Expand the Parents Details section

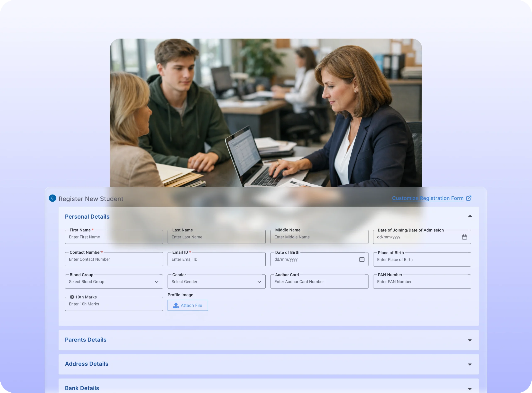click(x=470, y=340)
